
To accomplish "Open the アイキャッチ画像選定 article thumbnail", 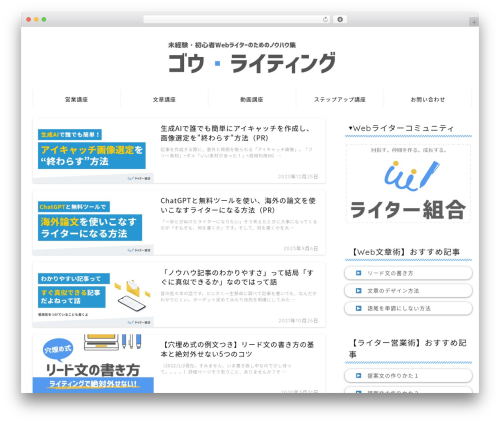I will [93, 151].
